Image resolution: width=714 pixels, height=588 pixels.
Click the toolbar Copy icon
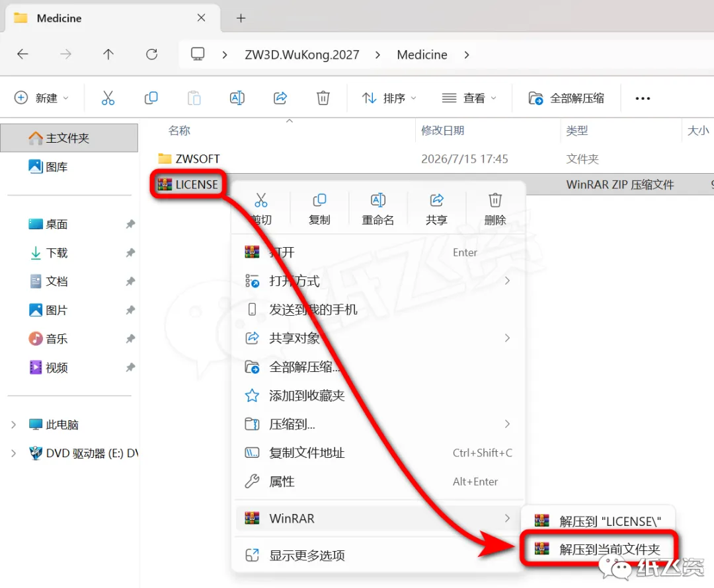point(151,98)
